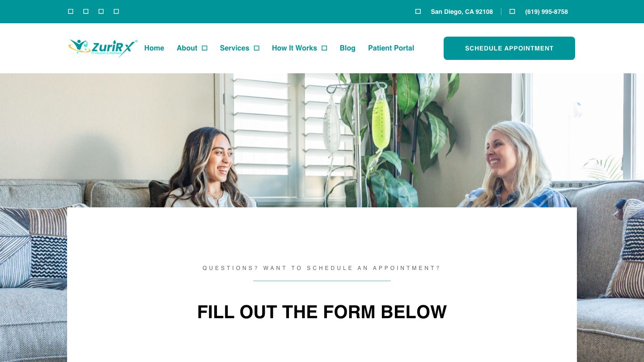Select the How It Works menu label
Screen dimensions: 644x362
point(294,48)
